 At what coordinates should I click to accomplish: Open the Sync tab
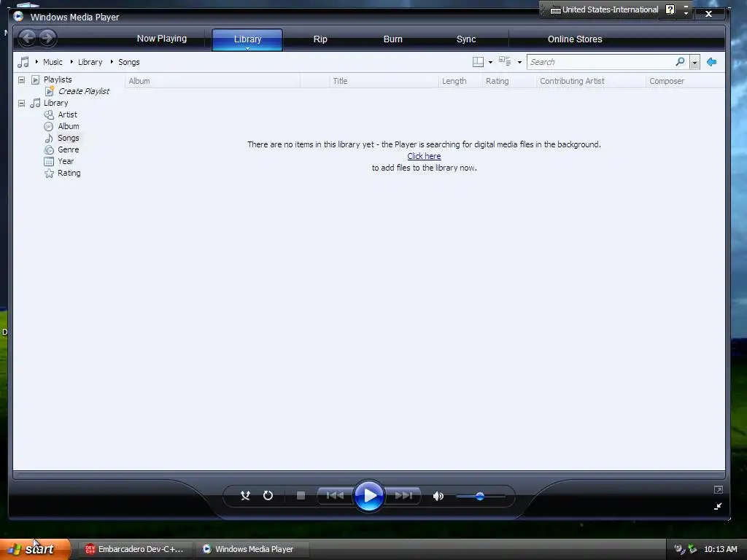click(466, 39)
